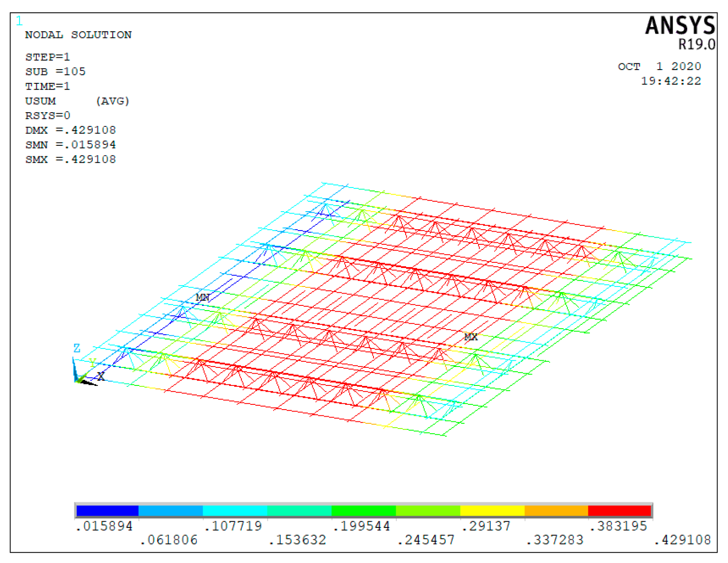The height and width of the screenshot is (563, 728).
Task: Select the SUB =105 line
Action: [55, 71]
